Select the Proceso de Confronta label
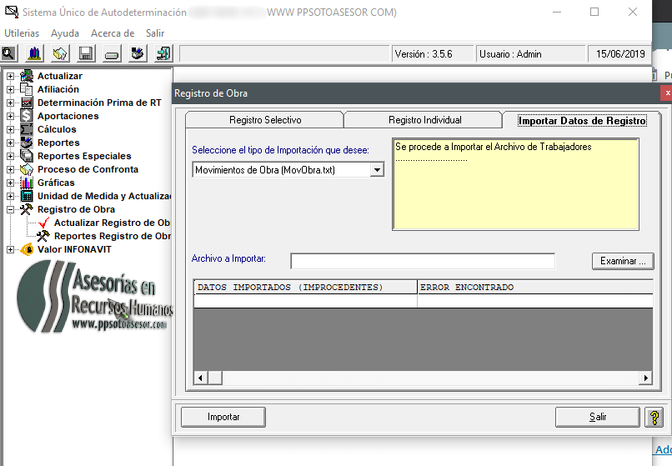672x466 pixels. click(x=88, y=169)
